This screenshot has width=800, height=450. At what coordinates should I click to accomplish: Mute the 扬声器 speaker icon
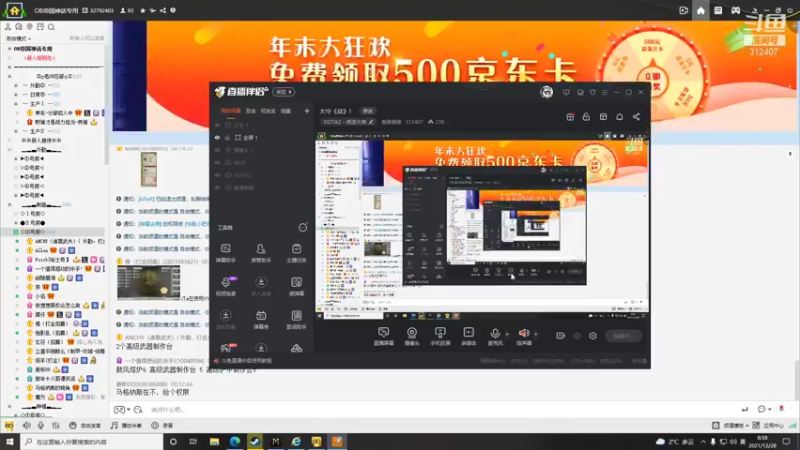(x=523, y=333)
